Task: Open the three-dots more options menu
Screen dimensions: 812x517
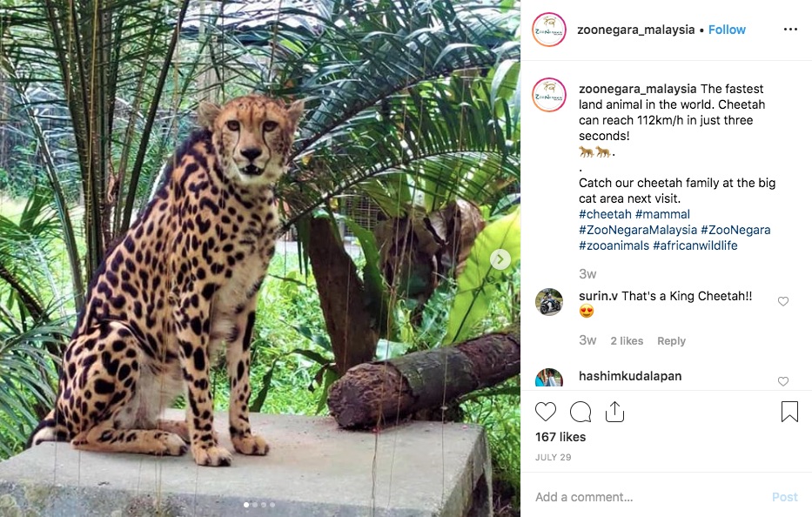Action: tap(790, 30)
